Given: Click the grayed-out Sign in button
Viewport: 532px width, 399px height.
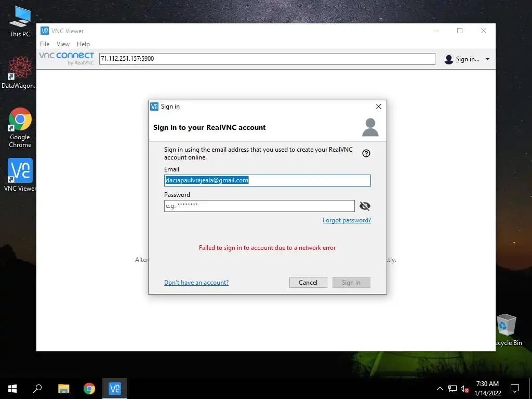Looking at the screenshot, I should click(x=351, y=282).
